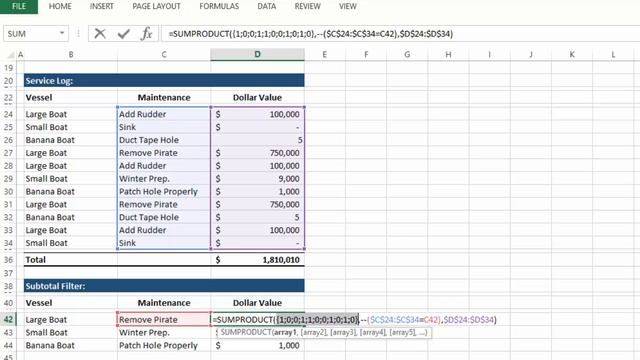Cancel the formula entry with X icon
The image size is (640, 360).
[x=100, y=33]
